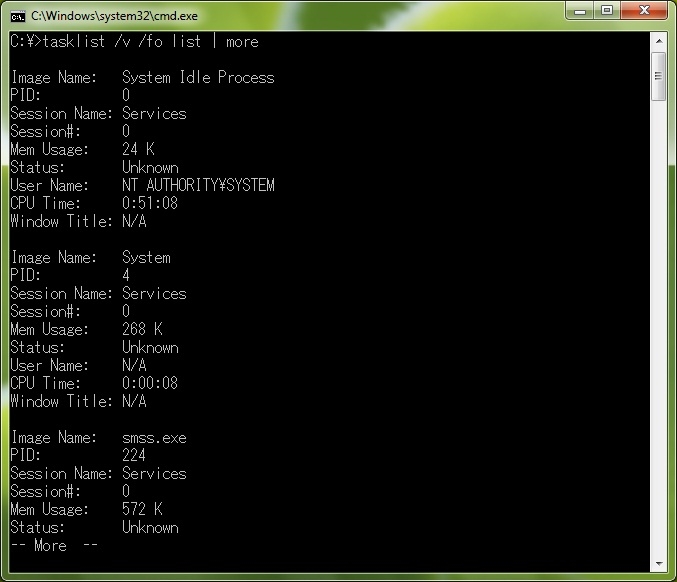The width and height of the screenshot is (677, 582).
Task: Open the cmd.exe system menu icon
Action: pyautogui.click(x=18, y=16)
